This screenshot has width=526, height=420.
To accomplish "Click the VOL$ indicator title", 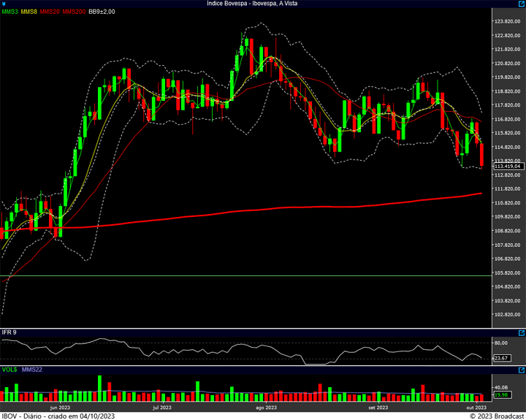I will 10,370.
